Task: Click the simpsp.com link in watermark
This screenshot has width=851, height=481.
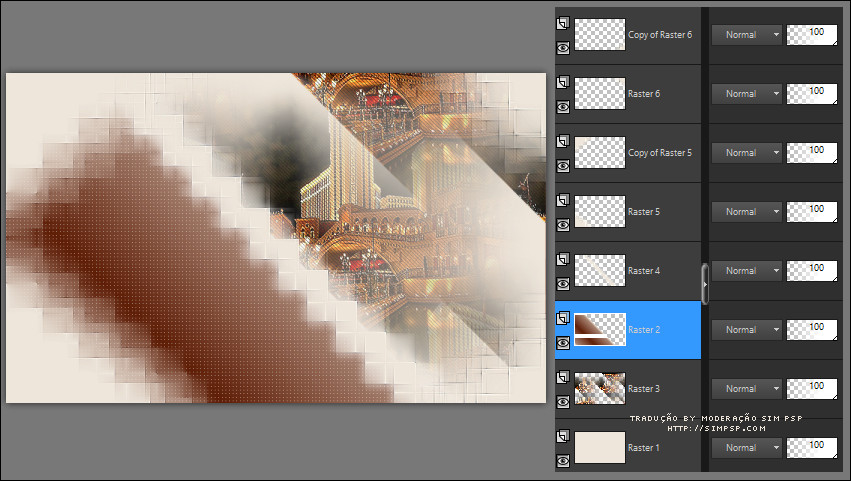Action: [716, 428]
